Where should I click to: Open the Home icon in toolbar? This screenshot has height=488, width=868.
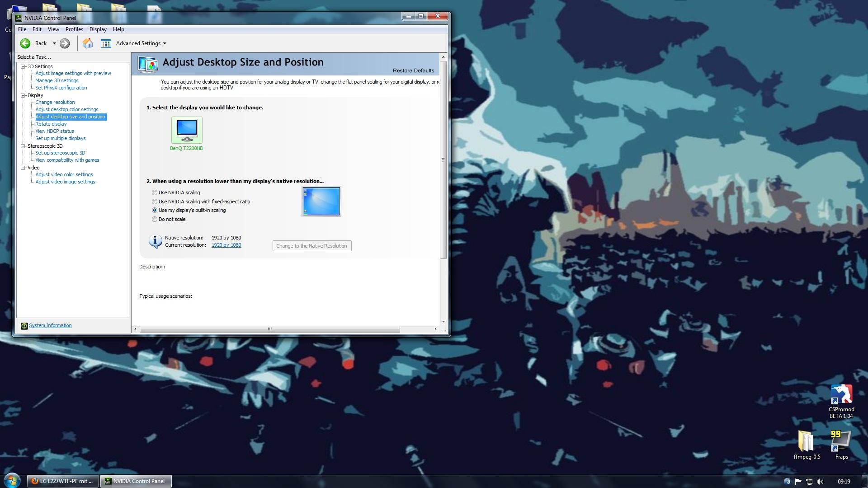click(x=88, y=43)
